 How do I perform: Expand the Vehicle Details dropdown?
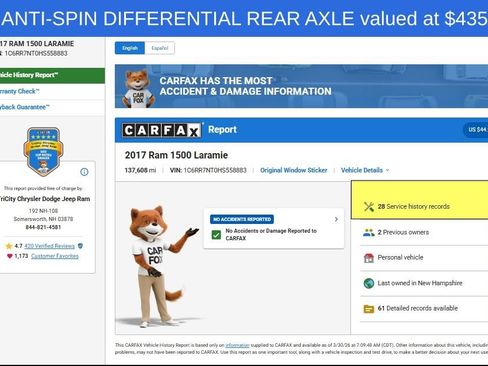click(365, 170)
